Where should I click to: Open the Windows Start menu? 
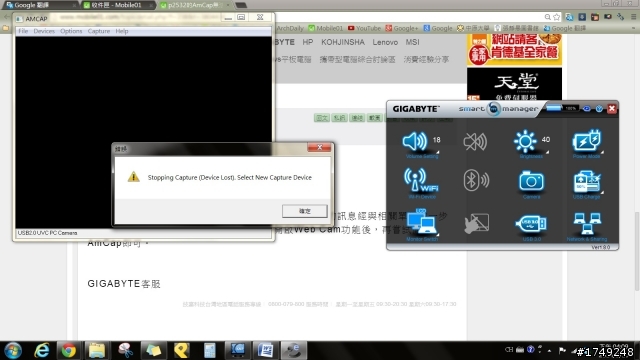(x=13, y=351)
